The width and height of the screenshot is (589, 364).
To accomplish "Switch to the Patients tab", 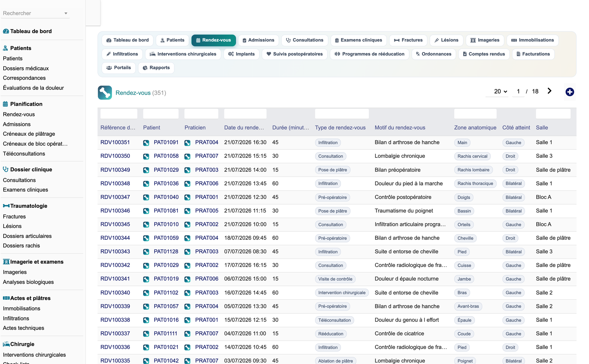I will (172, 40).
